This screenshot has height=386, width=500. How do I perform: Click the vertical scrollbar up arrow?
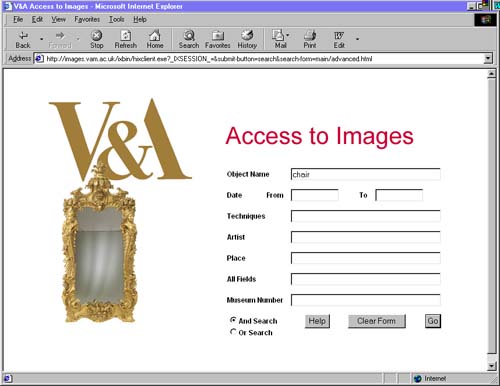(x=491, y=74)
